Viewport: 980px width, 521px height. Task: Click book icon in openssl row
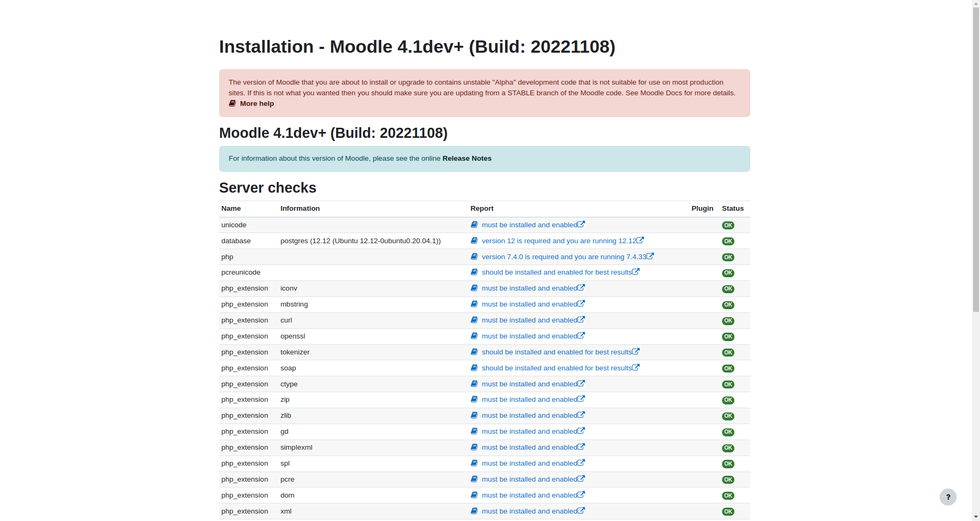[474, 336]
